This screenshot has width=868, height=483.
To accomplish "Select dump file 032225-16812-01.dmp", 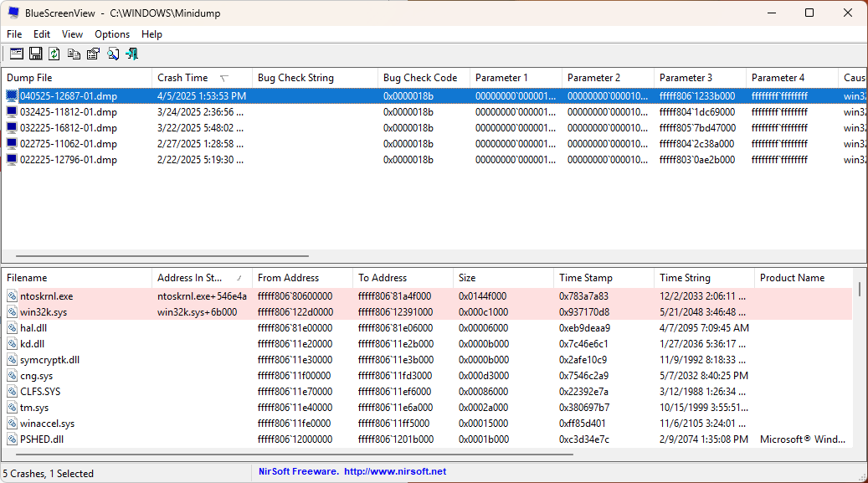I will [x=69, y=128].
